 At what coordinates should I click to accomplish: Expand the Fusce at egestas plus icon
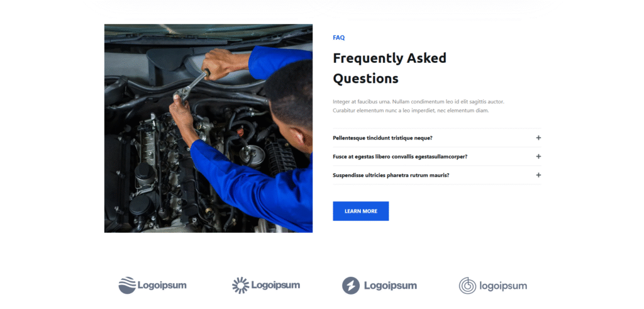(x=538, y=157)
